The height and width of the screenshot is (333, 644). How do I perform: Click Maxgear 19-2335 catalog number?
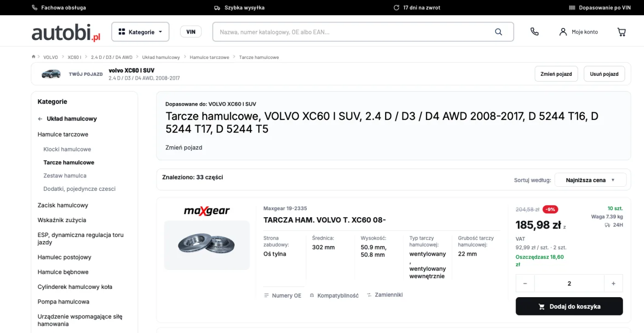click(285, 208)
